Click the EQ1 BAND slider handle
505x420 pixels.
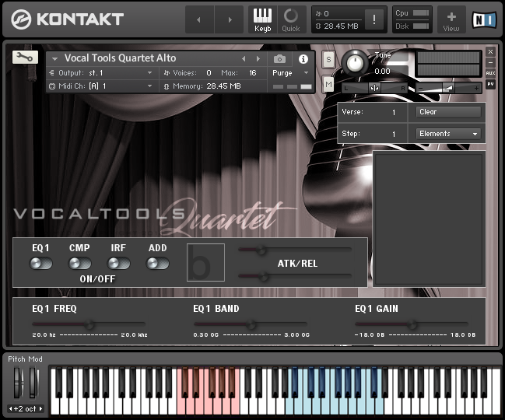point(251,324)
